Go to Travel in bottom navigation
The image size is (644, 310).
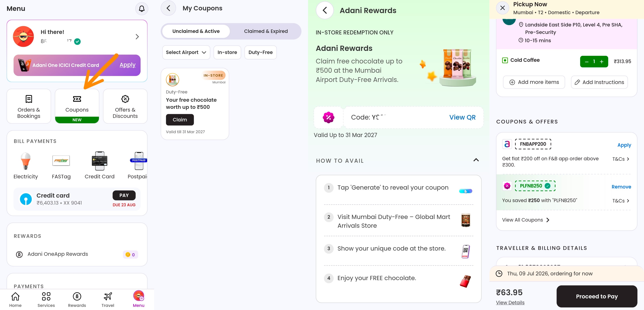108,300
